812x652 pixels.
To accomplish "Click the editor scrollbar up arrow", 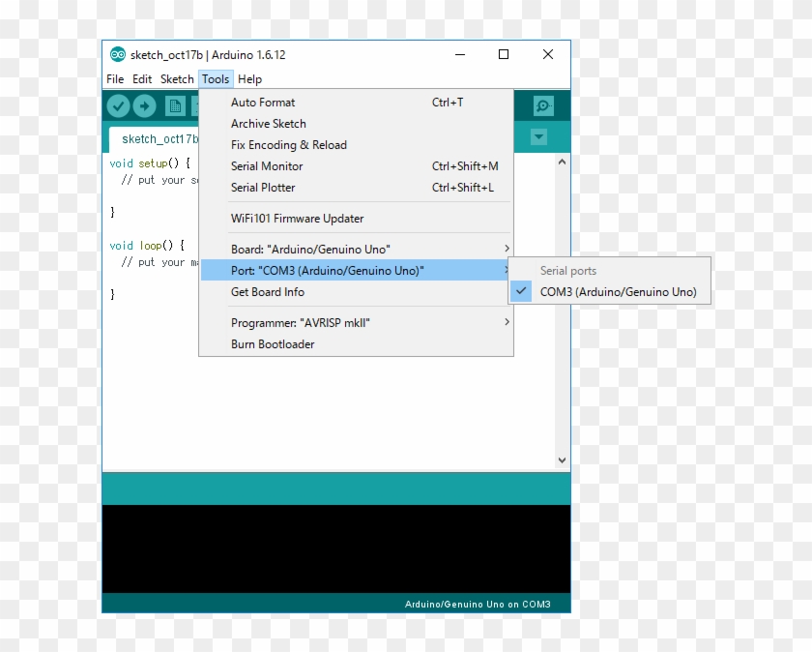I will (562, 163).
